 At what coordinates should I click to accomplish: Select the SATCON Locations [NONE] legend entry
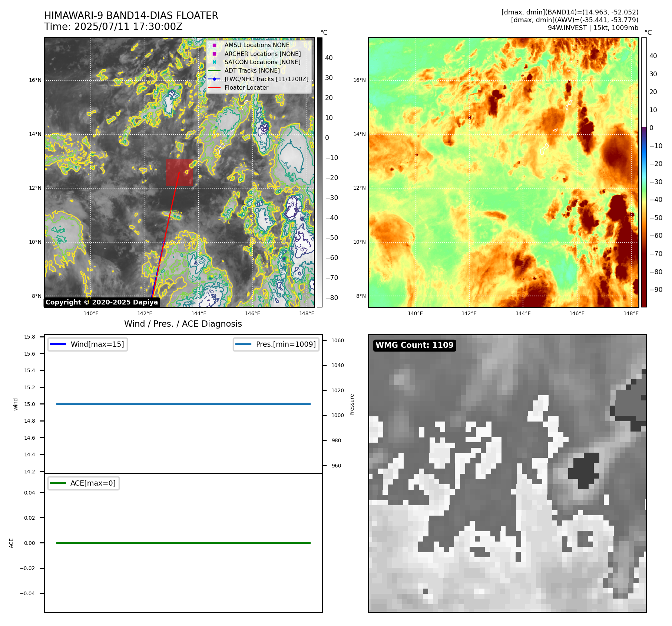(x=262, y=62)
